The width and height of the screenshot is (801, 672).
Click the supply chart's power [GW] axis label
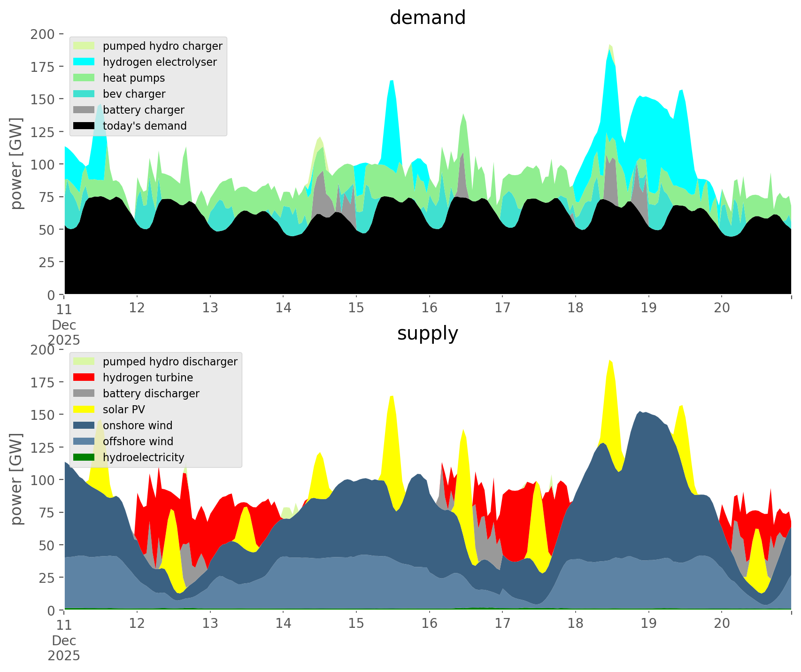(x=16, y=479)
